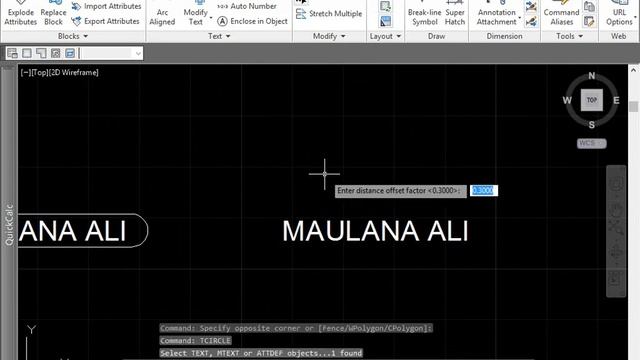Image resolution: width=640 pixels, height=360 pixels.
Task: Click the TOP face of the ViewCube
Action: coord(592,100)
